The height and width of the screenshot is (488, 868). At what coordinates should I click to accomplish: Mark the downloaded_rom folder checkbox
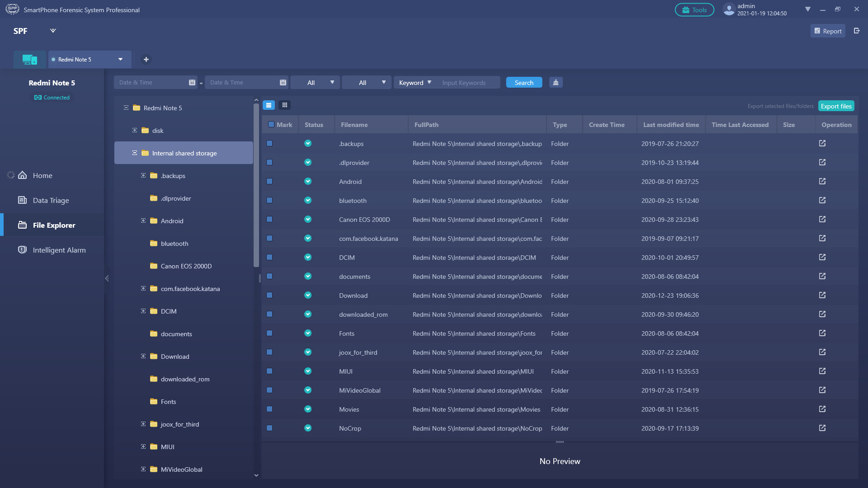pyautogui.click(x=269, y=314)
